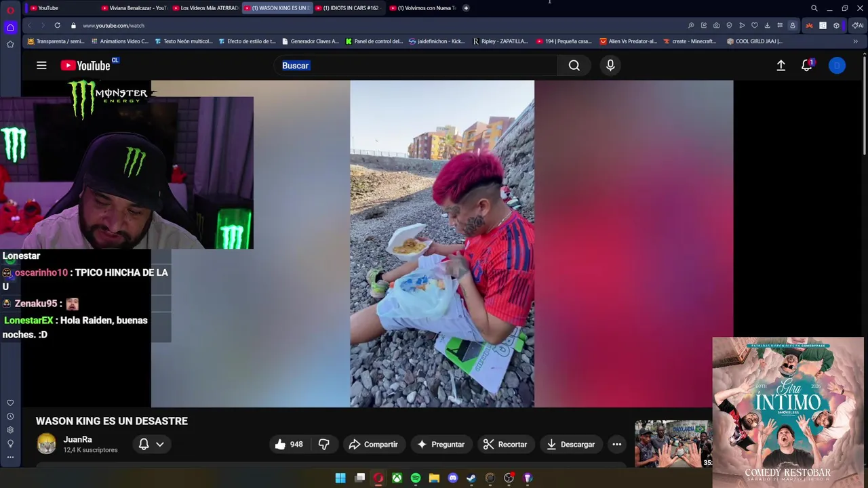Open Animations Video C bookmark
The width and height of the screenshot is (868, 488).
(119, 41)
